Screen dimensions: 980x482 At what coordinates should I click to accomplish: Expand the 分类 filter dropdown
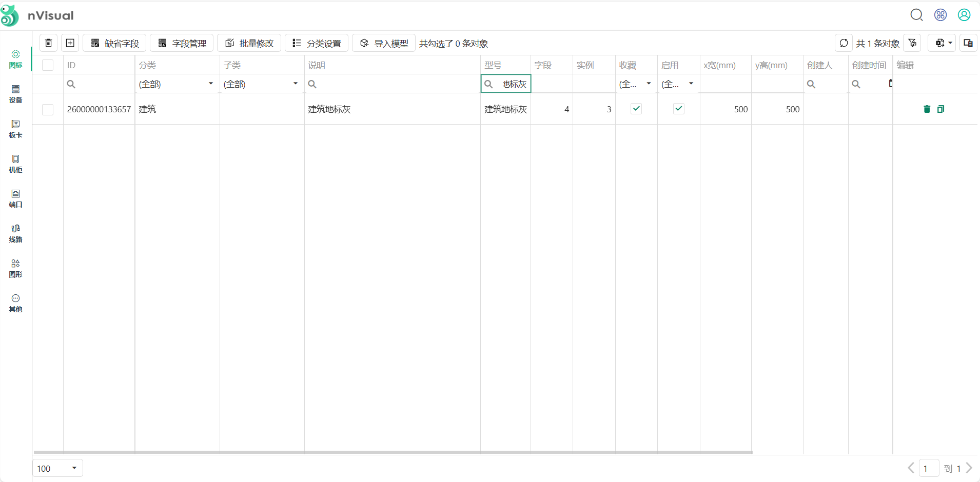click(210, 84)
